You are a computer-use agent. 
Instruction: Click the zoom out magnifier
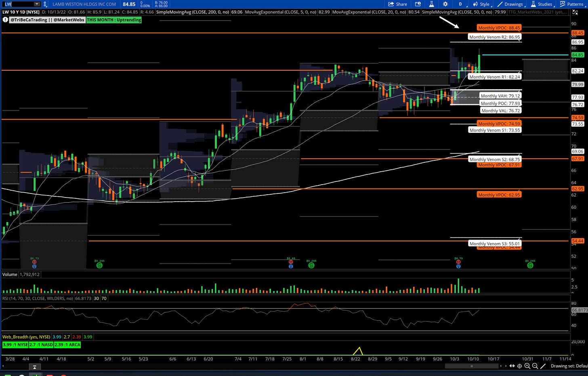[x=535, y=366]
